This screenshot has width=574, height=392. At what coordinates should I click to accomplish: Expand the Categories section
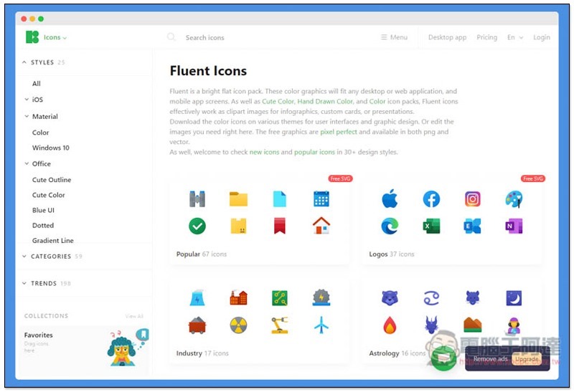[x=25, y=257]
